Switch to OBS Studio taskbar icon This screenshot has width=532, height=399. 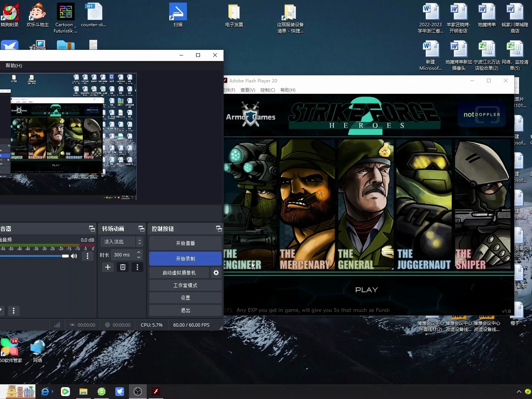coord(138,392)
